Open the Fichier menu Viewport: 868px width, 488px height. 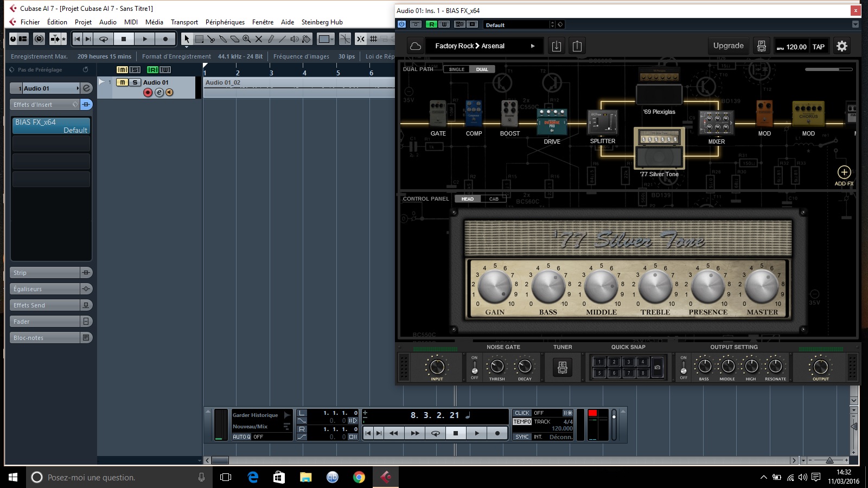[30, 22]
